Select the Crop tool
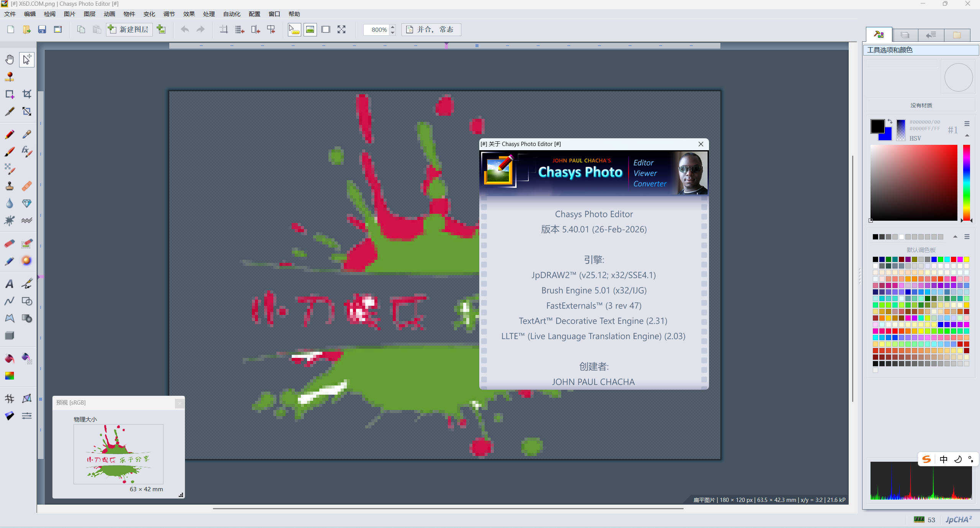The width and height of the screenshot is (980, 528). [x=28, y=94]
